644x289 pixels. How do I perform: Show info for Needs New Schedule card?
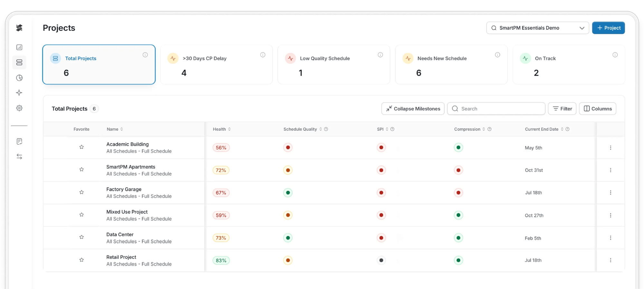coord(497,55)
